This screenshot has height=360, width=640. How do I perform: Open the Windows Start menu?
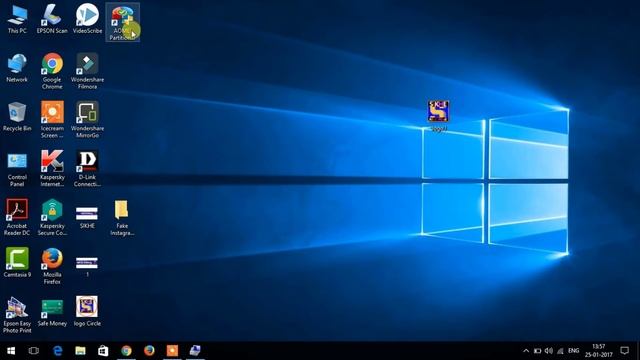point(11,351)
